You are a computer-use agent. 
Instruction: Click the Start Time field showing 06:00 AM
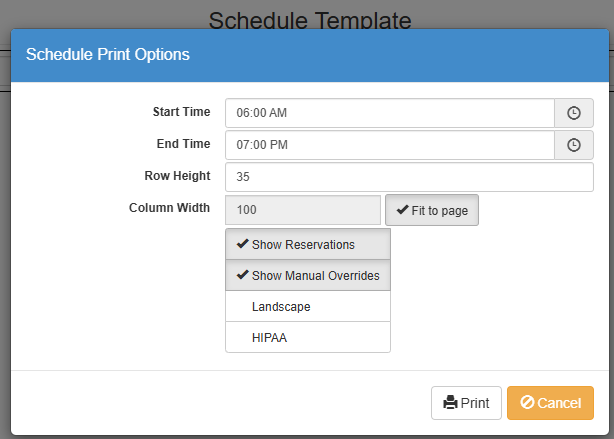390,113
